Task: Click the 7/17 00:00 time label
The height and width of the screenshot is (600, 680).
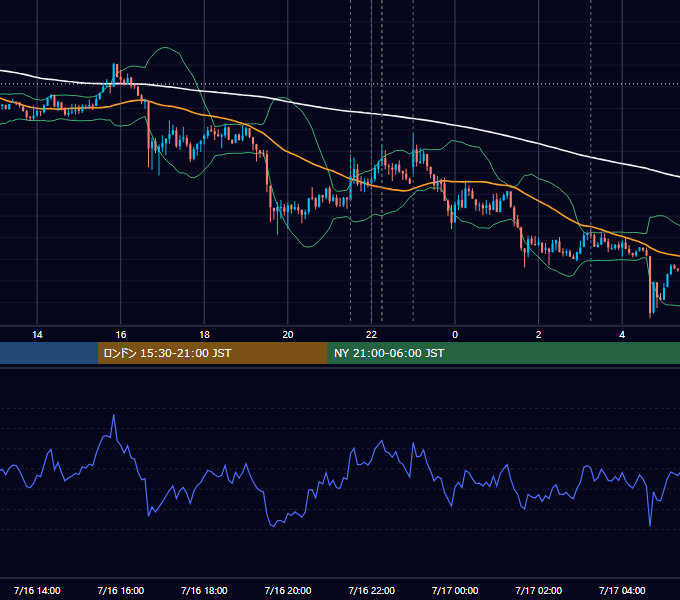Action: pos(455,590)
